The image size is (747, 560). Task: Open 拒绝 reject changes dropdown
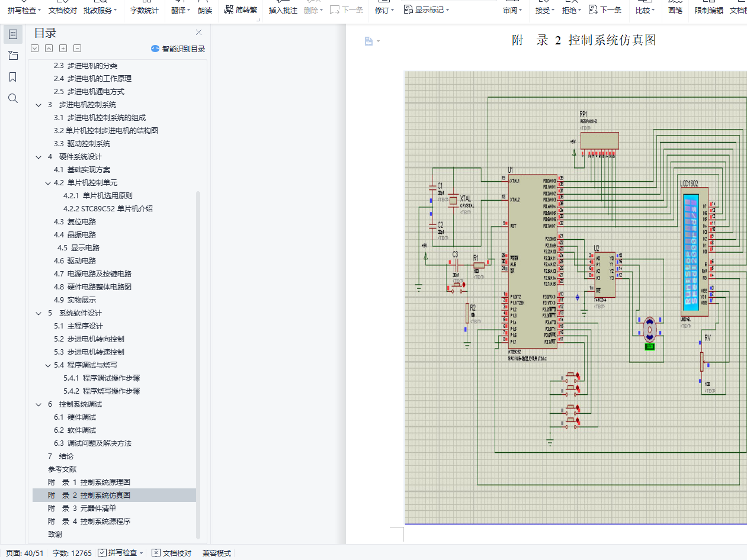571,10
